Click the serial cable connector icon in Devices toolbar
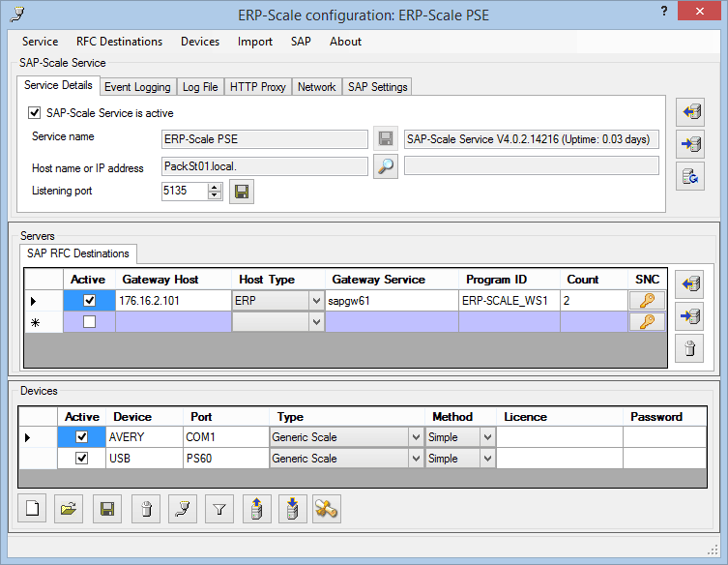 click(x=183, y=509)
